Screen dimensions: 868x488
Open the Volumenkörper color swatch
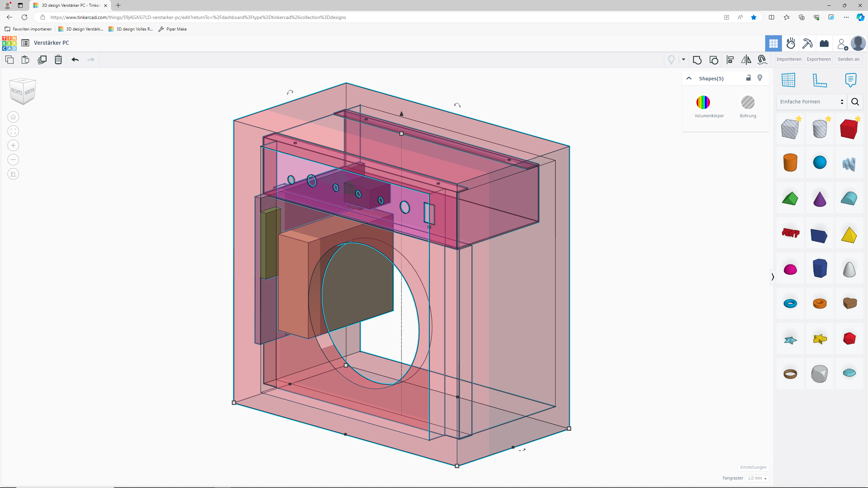tap(703, 102)
